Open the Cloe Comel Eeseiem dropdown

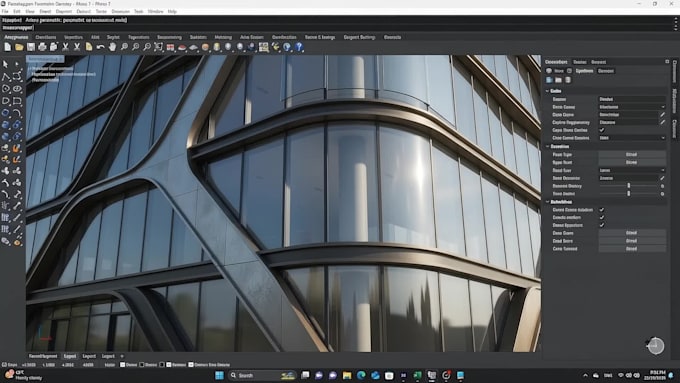pyautogui.click(x=632, y=138)
